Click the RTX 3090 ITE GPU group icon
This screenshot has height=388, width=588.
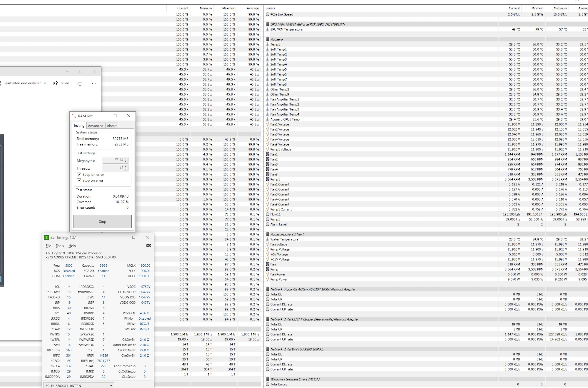click(267, 24)
